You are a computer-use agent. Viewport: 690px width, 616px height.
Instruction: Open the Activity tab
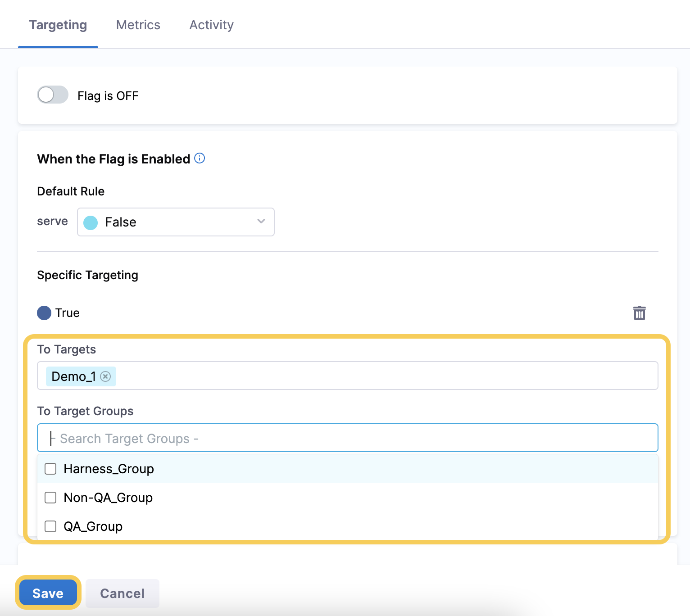pyautogui.click(x=211, y=25)
